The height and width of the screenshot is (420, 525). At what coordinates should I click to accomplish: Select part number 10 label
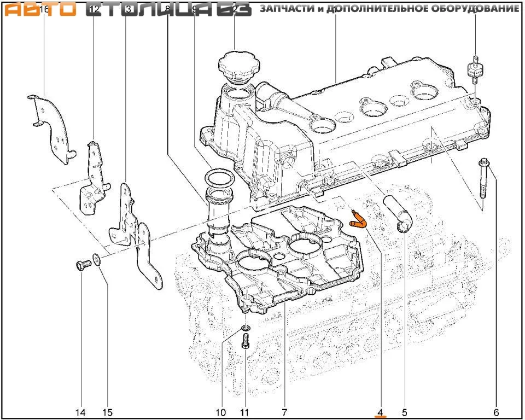click(x=220, y=412)
